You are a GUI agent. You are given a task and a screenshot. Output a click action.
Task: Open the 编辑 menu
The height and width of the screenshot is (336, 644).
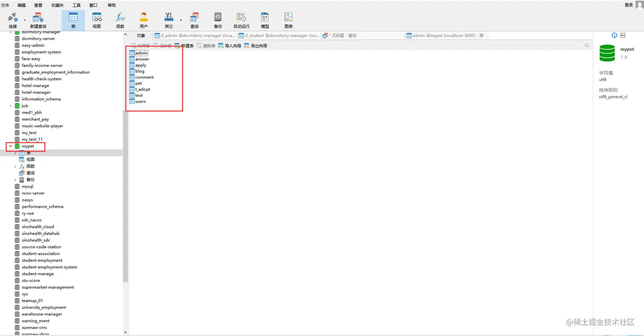coord(22,5)
